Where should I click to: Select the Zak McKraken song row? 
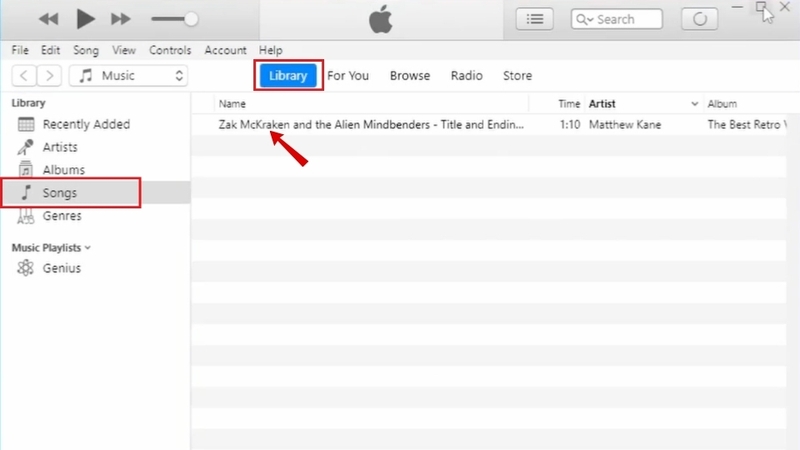[x=489, y=124]
